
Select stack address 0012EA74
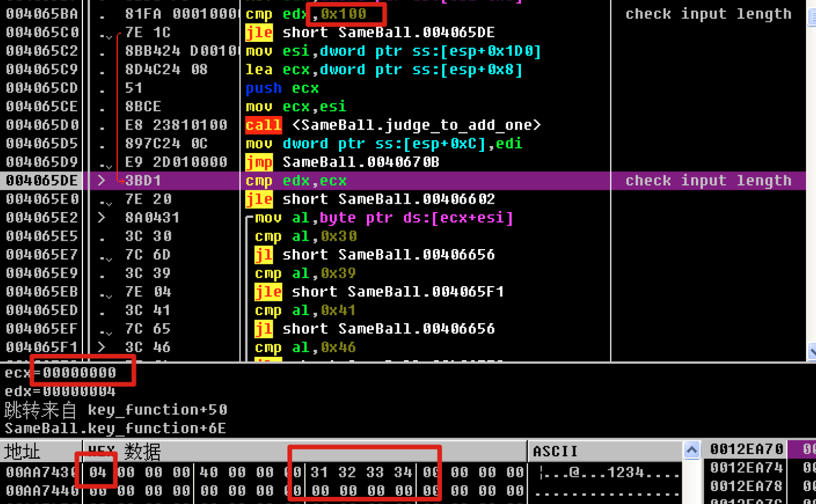click(x=747, y=468)
